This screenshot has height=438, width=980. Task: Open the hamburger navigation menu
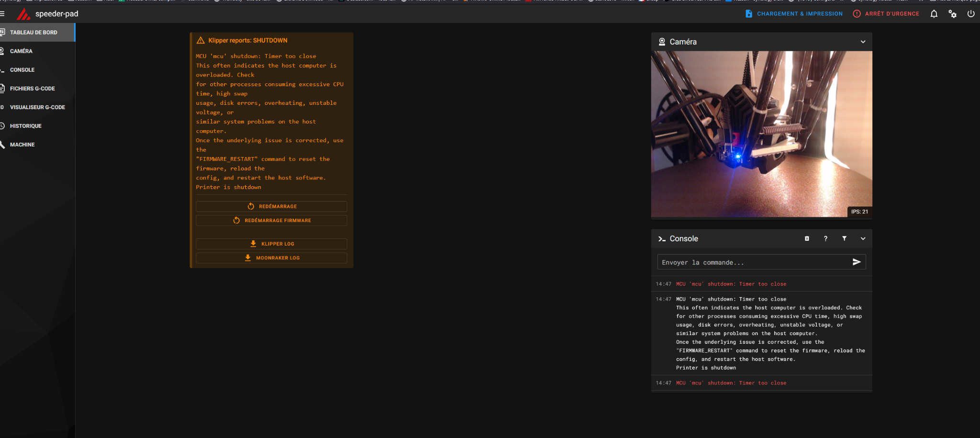pos(2,14)
